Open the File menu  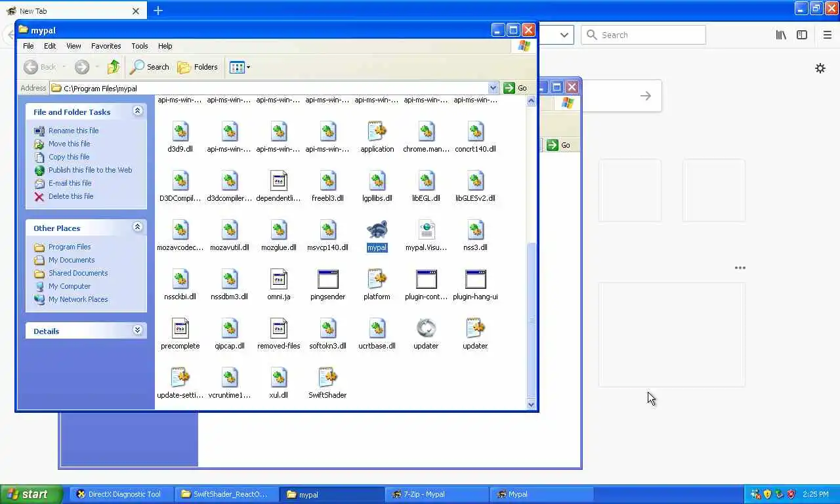(28, 46)
